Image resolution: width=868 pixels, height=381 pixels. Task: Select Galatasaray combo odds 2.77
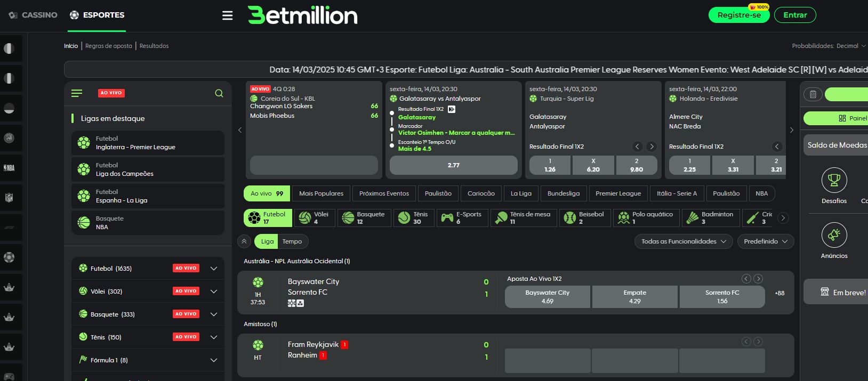click(454, 165)
